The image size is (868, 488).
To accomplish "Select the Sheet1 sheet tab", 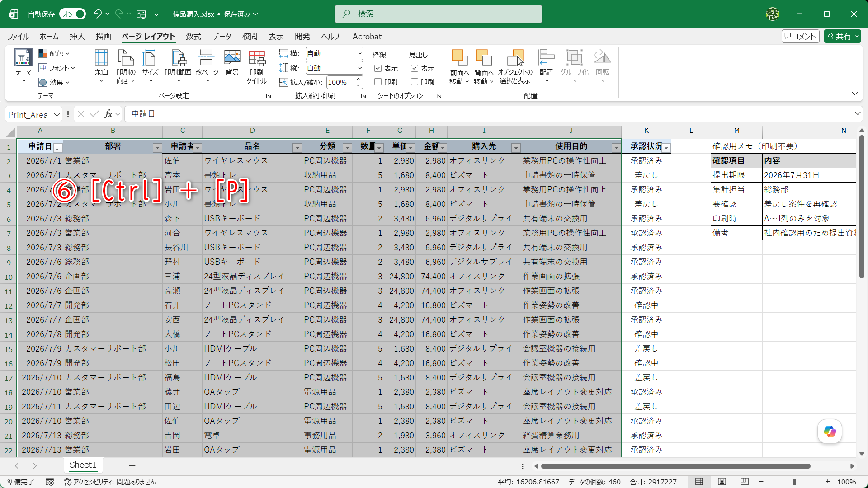I will click(x=83, y=465).
